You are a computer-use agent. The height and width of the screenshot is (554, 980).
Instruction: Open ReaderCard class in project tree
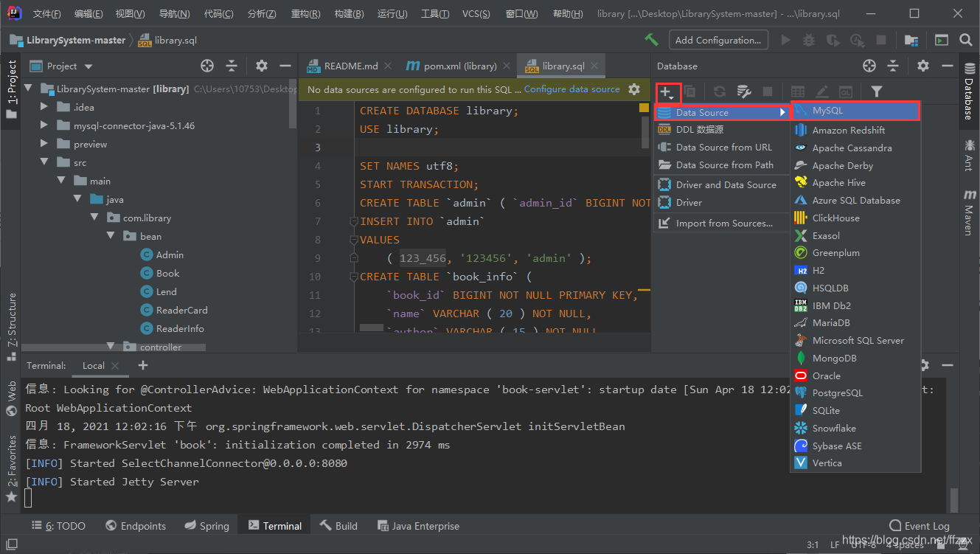173,310
